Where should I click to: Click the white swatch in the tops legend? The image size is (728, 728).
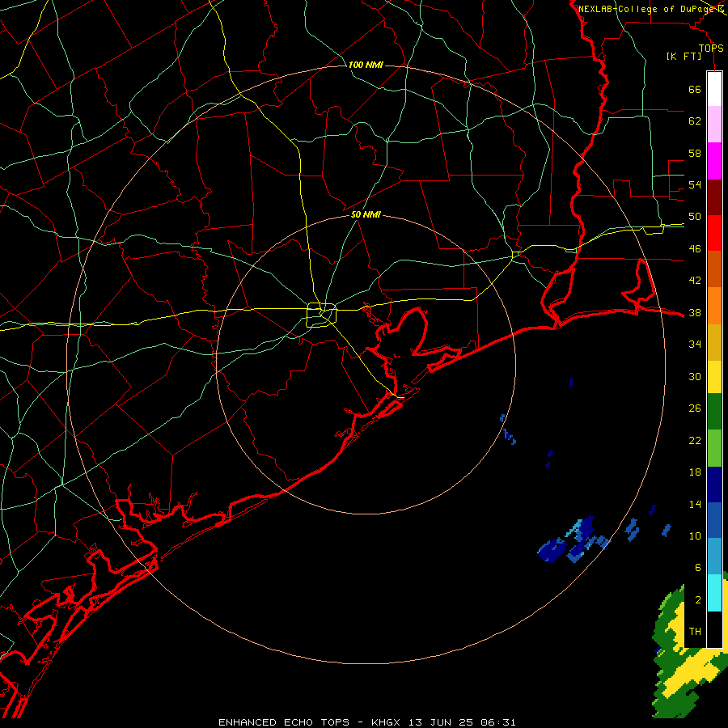point(714,89)
